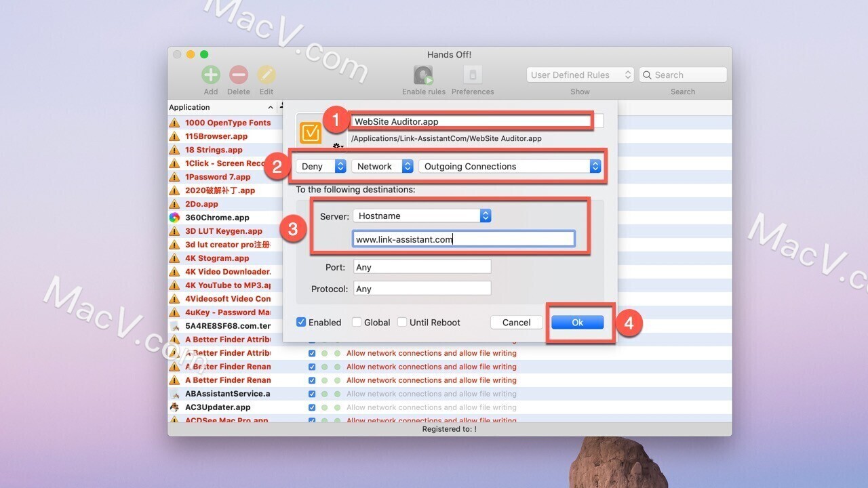Sort by the Application column header
Viewport: 868px width, 488px height.
(x=222, y=107)
